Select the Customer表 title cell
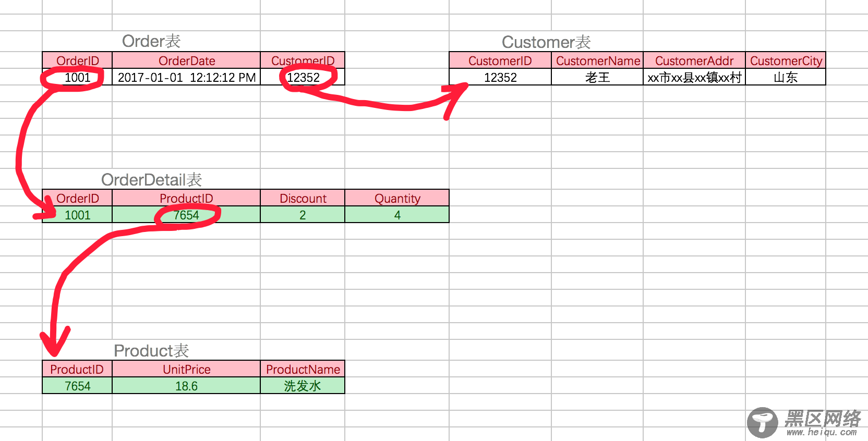Viewport: 868px width, 441px height. tap(546, 42)
